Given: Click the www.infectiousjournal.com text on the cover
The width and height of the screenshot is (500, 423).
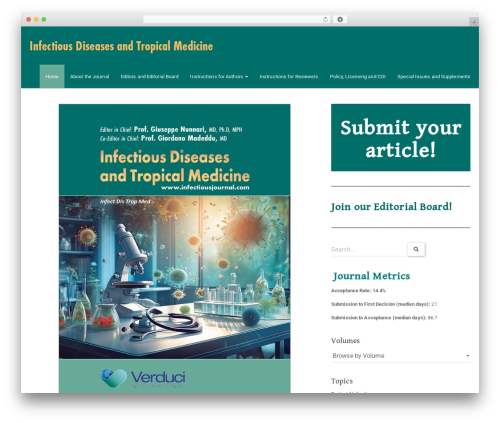Looking at the screenshot, I should click(x=205, y=187).
